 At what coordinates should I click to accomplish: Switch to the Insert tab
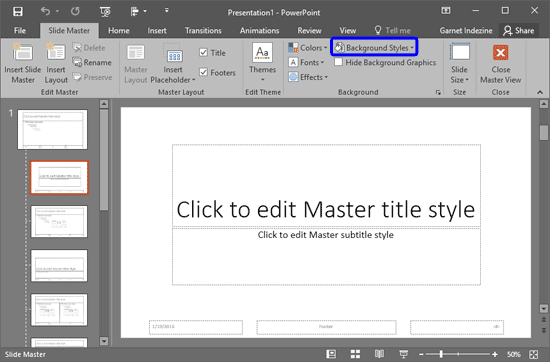(x=157, y=31)
